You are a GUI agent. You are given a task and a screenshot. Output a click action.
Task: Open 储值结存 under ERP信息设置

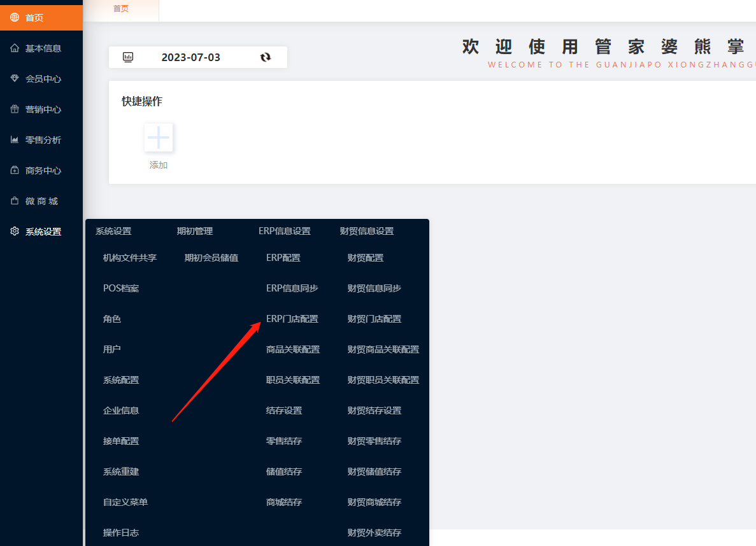click(x=284, y=472)
